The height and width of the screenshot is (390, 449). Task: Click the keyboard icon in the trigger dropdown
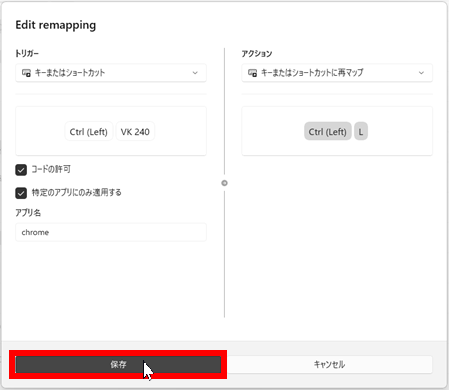pos(26,73)
